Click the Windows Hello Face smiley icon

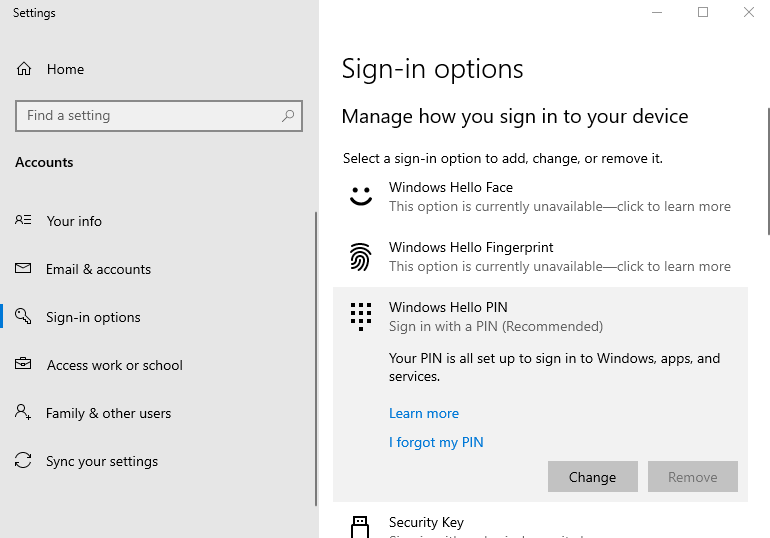click(361, 196)
